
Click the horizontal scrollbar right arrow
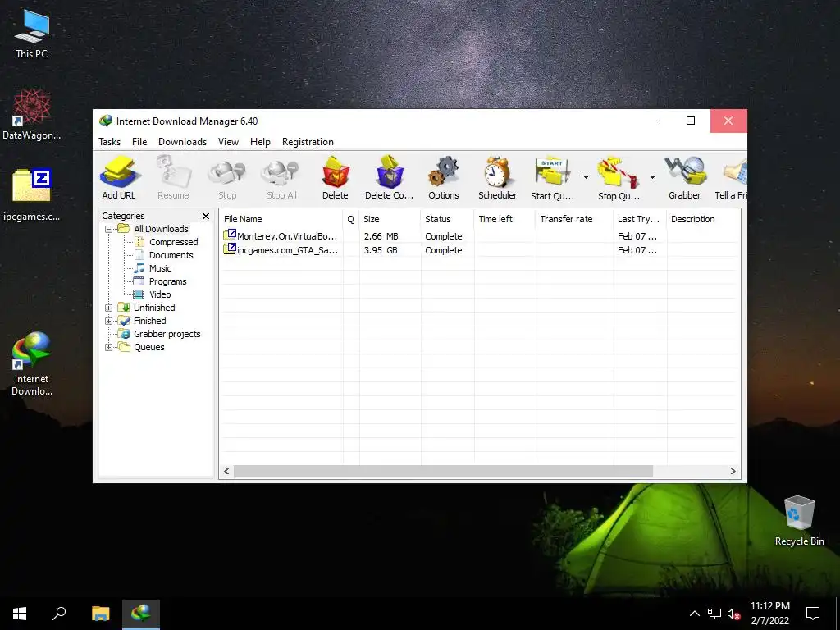point(733,472)
